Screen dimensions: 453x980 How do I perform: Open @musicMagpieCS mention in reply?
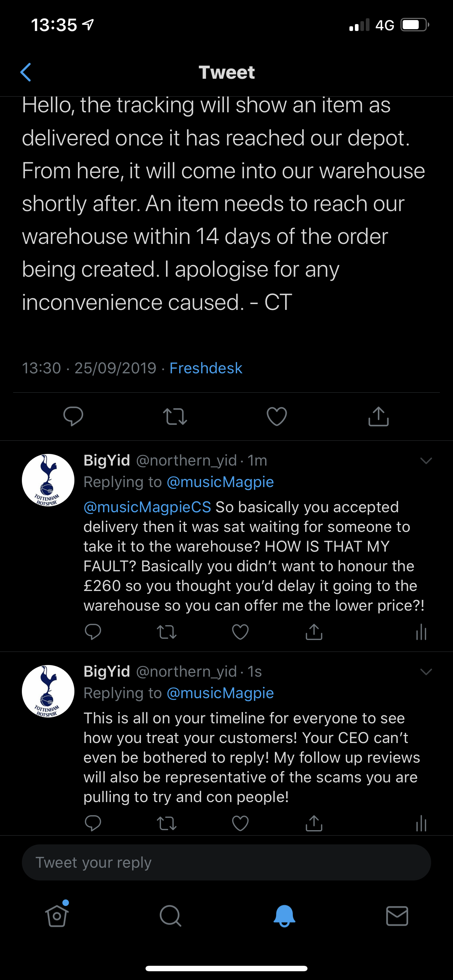coord(147,507)
